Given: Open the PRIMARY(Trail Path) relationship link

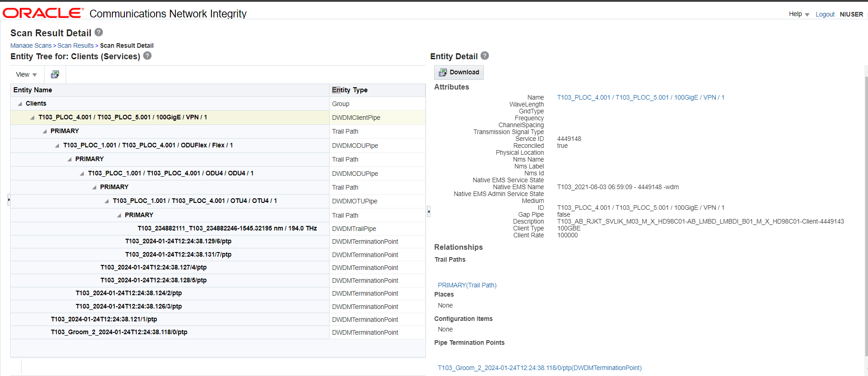Looking at the screenshot, I should (467, 285).
